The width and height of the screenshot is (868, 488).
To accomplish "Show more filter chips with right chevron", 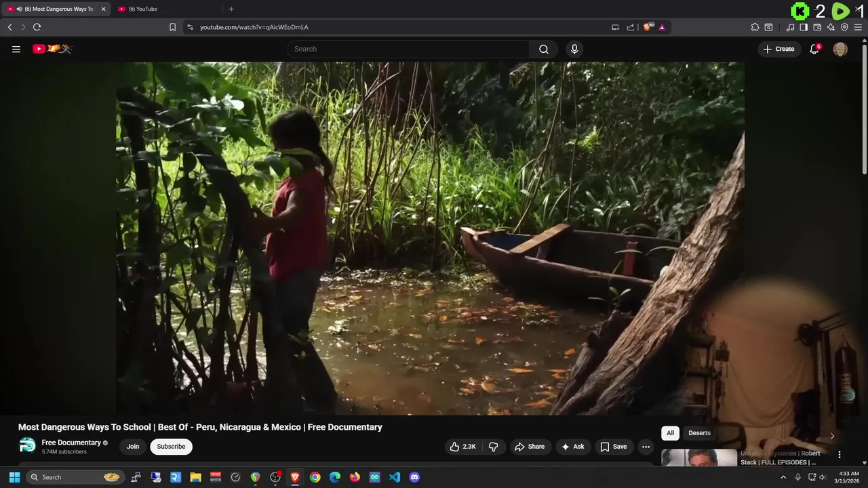I will click(x=832, y=436).
